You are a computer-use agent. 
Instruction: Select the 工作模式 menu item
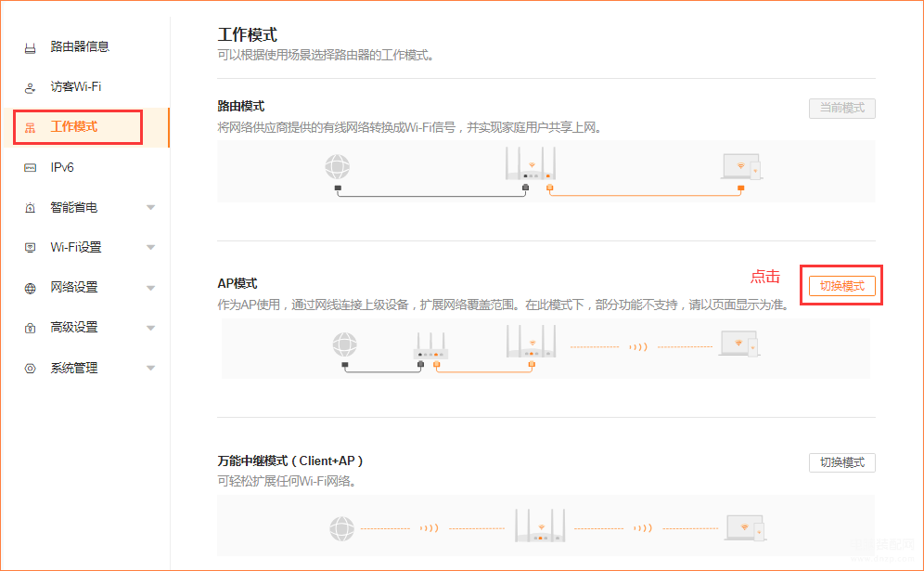coord(73,127)
